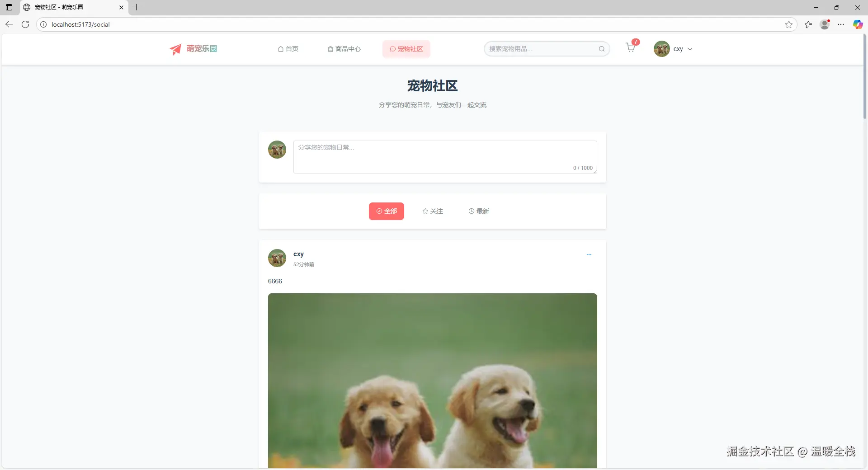868x470 pixels.
Task: Click the cxy username in the header
Action: tap(678, 49)
